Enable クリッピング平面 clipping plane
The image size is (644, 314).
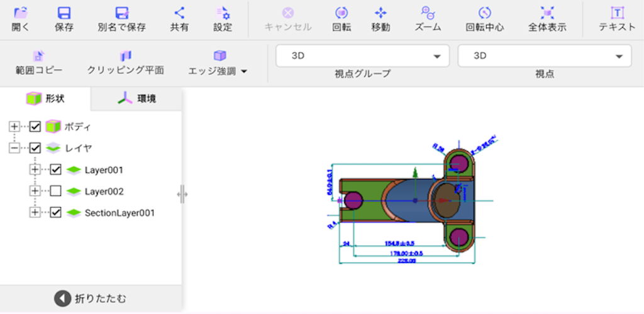[x=126, y=63]
